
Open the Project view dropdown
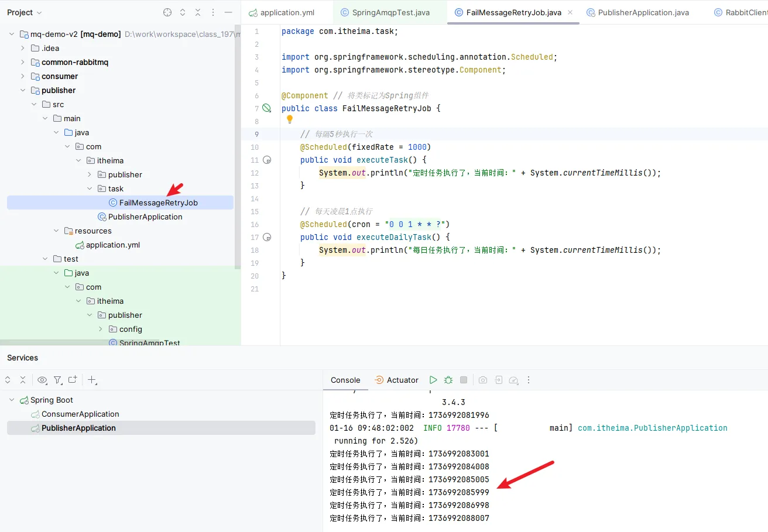(25, 12)
